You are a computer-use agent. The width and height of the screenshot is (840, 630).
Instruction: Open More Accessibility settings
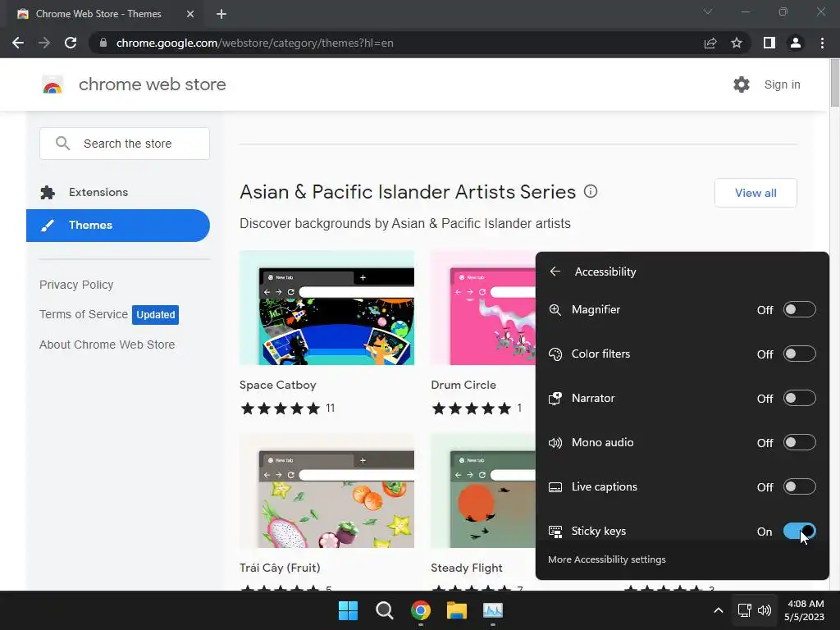[x=606, y=559]
